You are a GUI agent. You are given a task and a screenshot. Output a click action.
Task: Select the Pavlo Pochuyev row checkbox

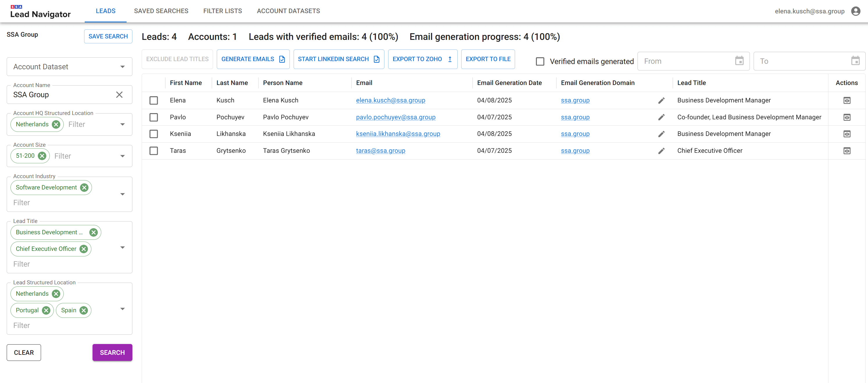pos(154,117)
